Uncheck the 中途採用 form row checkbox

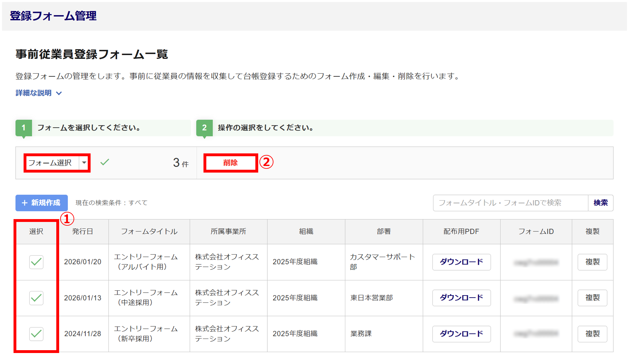click(x=36, y=298)
